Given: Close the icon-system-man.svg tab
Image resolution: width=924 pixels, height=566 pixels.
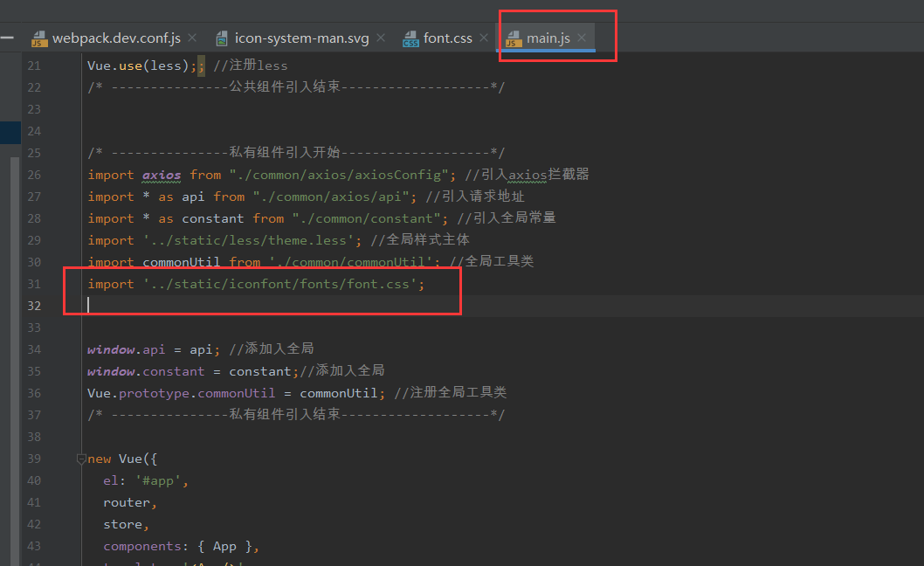Looking at the screenshot, I should point(380,38).
